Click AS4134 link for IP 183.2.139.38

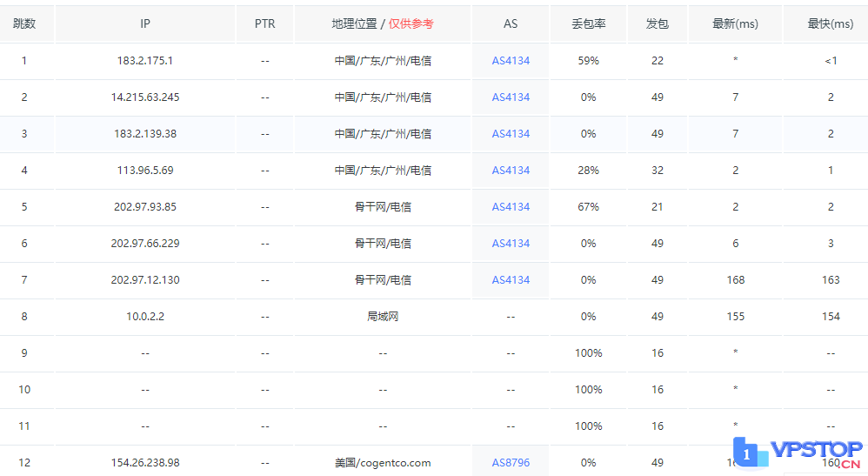pos(511,134)
